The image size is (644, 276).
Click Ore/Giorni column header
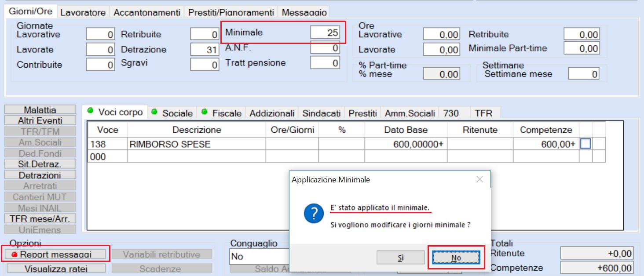292,130
